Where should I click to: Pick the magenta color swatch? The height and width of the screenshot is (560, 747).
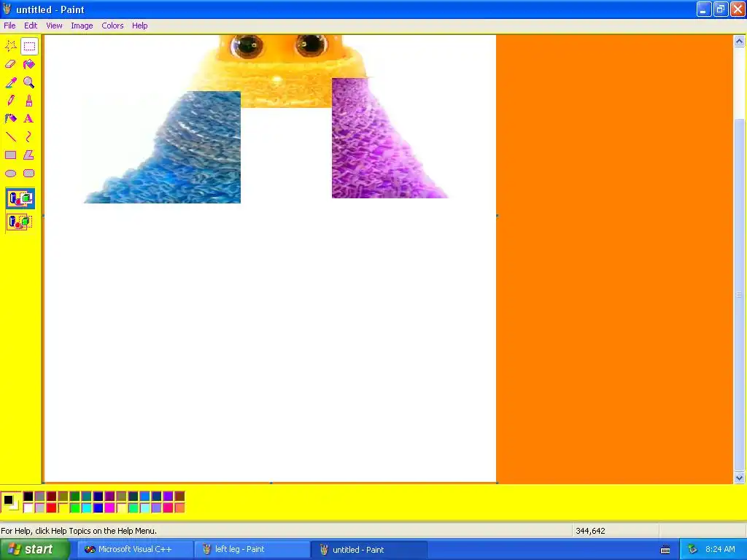(109, 508)
